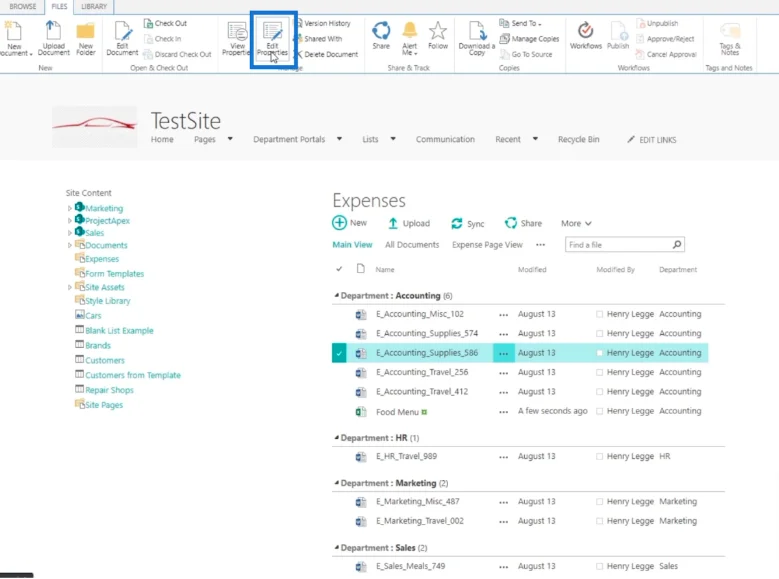Click EDIT LINKS in navigation
Screen dimensions: 779x579
click(651, 140)
